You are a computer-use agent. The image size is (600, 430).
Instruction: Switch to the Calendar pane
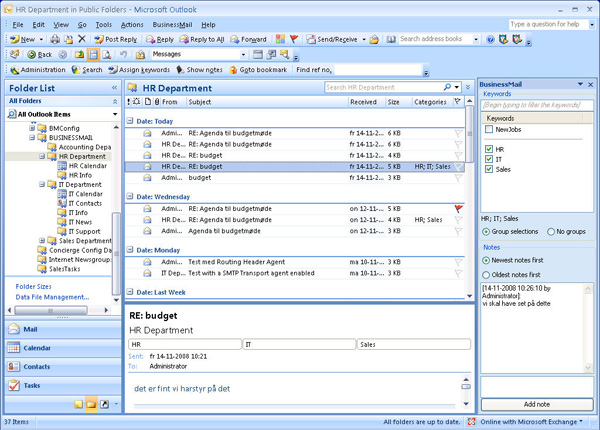point(63,348)
